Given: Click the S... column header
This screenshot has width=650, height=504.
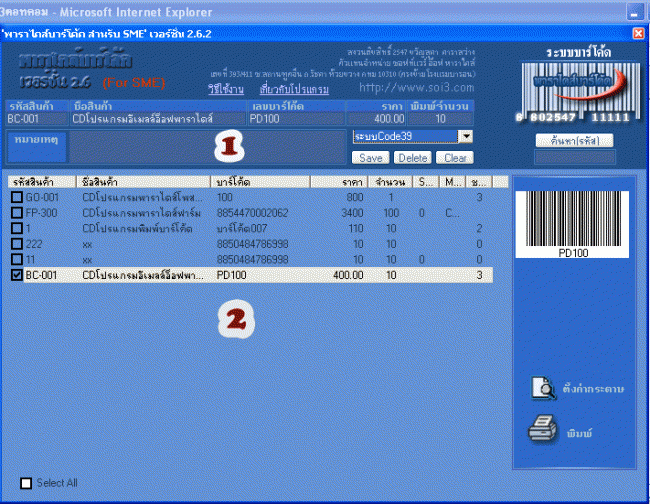Looking at the screenshot, I should point(426,182).
